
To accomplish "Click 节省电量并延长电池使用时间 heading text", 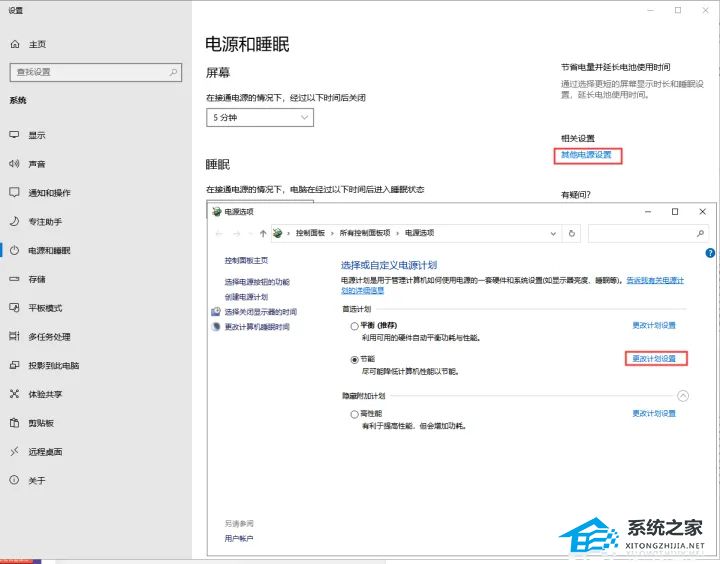I will [x=615, y=67].
